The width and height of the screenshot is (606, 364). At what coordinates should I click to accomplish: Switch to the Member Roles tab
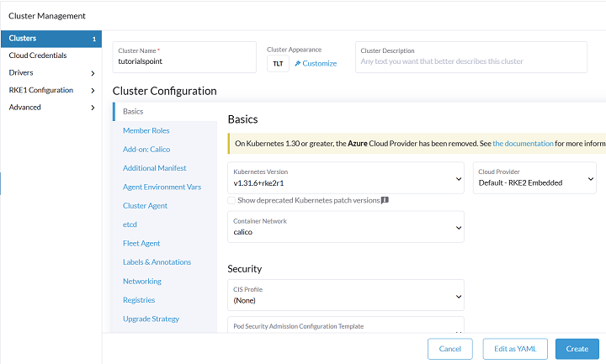coord(146,130)
